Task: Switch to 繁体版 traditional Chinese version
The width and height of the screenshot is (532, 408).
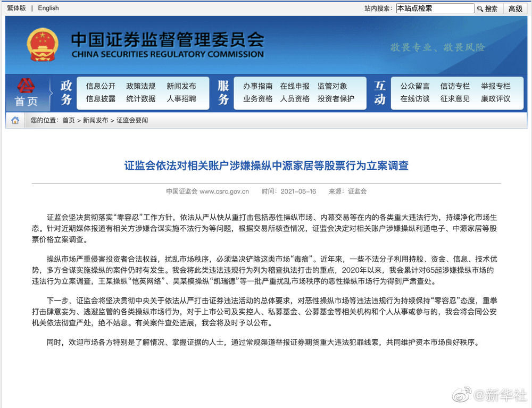Action: point(16,8)
